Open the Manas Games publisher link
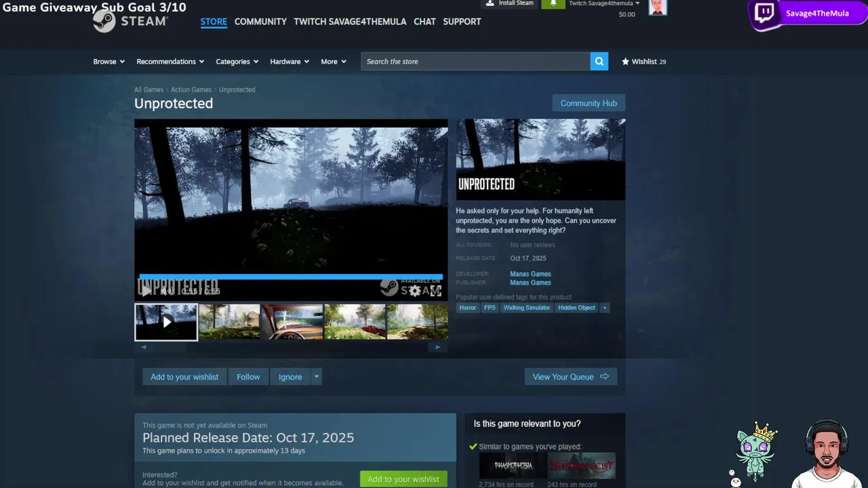 point(530,283)
